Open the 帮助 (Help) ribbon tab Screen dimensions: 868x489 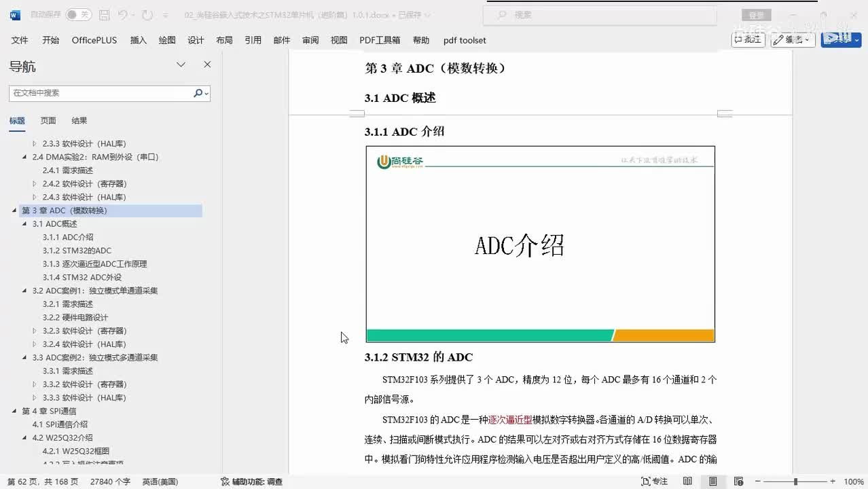click(421, 40)
